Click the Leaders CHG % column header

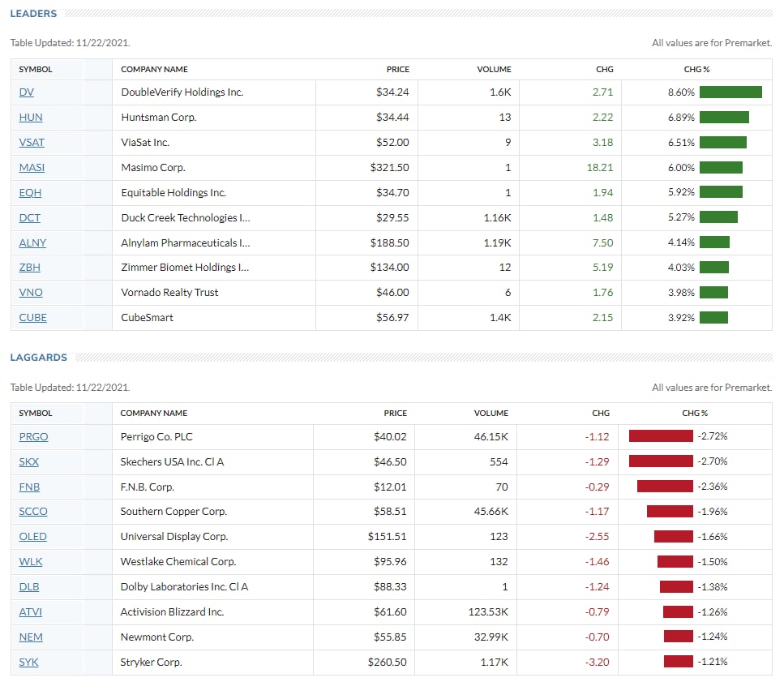(696, 69)
